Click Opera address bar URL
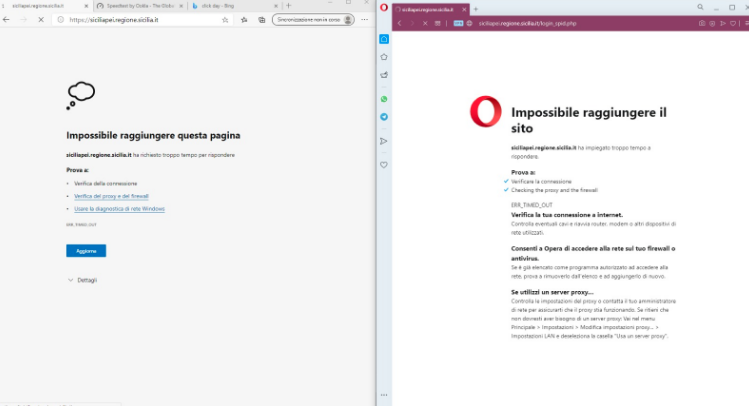 tap(527, 23)
